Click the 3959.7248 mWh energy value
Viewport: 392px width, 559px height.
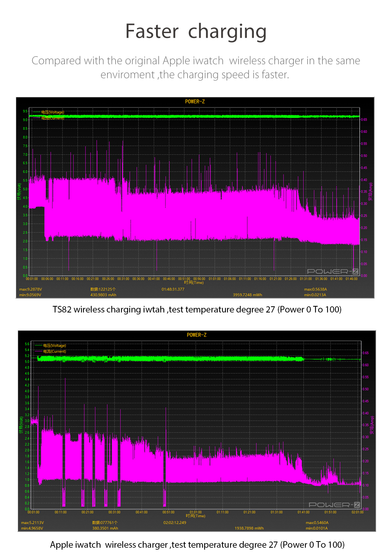tap(247, 295)
